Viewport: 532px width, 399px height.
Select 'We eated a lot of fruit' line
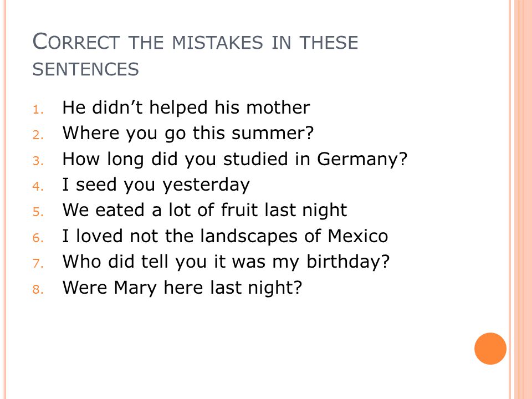tap(204, 210)
